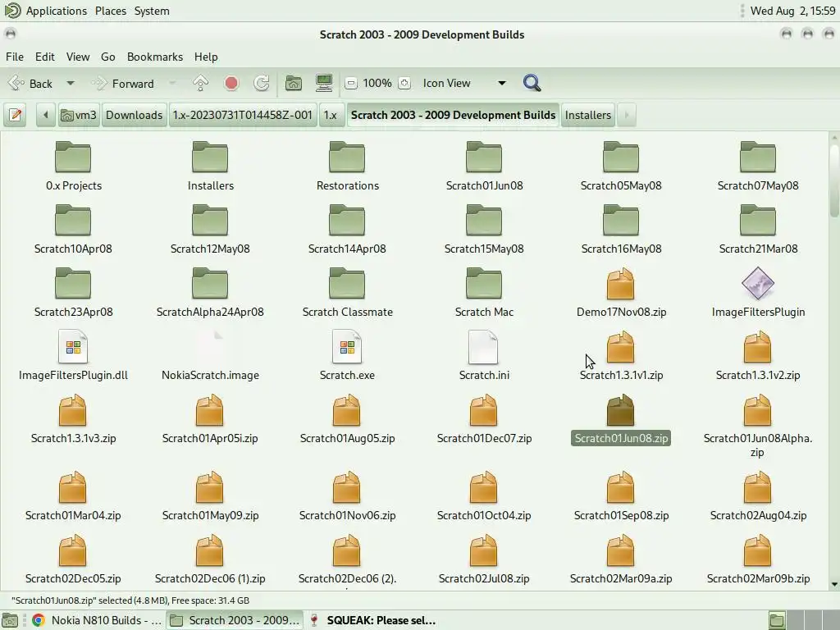840x630 pixels.
Task: Open the Go menu
Action: coord(107,57)
